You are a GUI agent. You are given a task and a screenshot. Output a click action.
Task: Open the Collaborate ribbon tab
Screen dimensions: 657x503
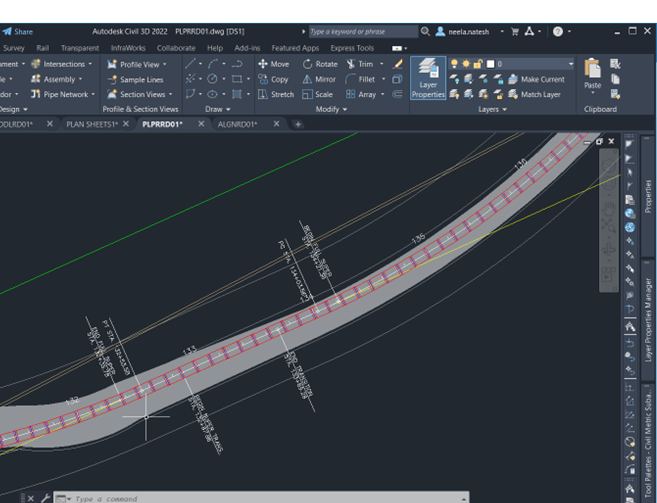pyautogui.click(x=176, y=48)
